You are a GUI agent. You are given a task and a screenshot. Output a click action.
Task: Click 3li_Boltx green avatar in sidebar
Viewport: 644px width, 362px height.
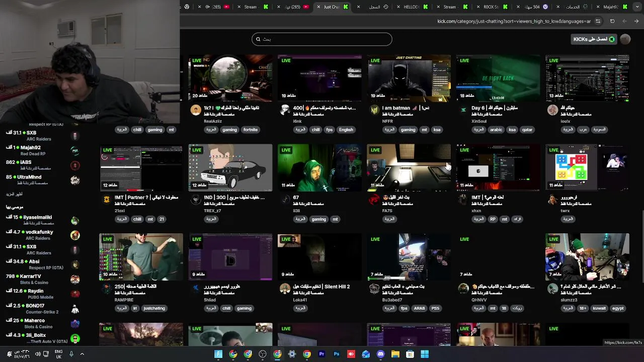[x=75, y=338]
